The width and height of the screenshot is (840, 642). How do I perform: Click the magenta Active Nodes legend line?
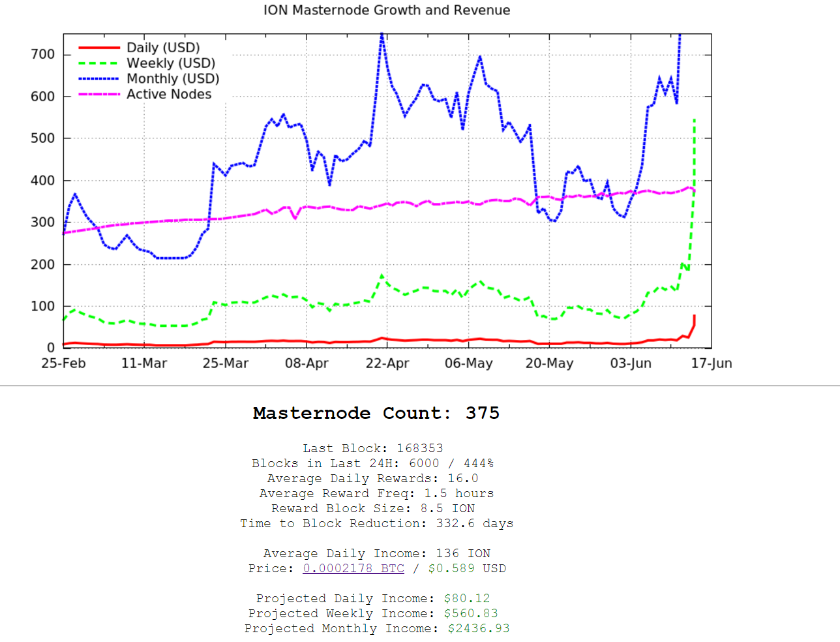[x=99, y=95]
